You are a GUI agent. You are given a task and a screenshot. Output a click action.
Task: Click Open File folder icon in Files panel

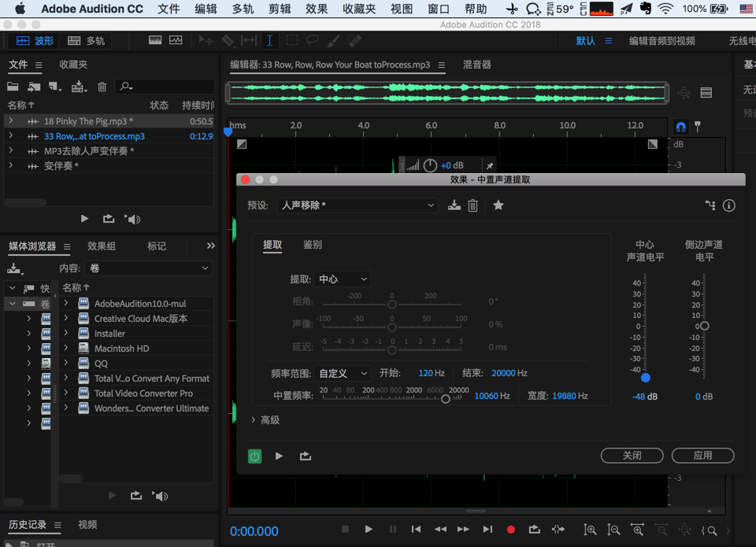pyautogui.click(x=13, y=87)
